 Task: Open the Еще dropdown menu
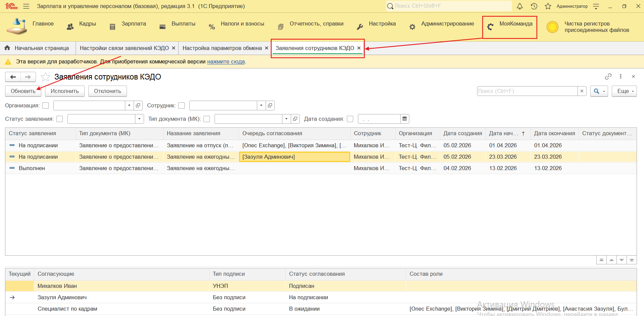[x=624, y=91]
